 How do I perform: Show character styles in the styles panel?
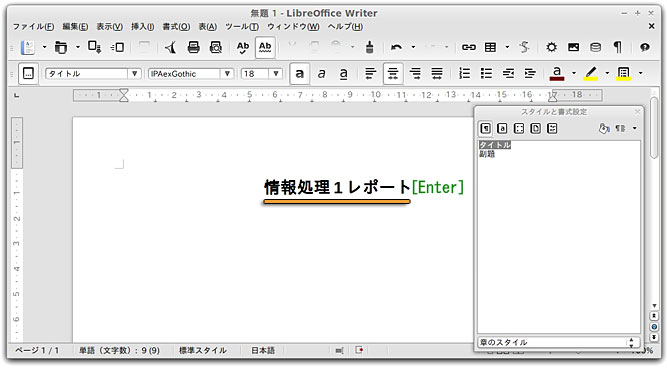coord(502,128)
